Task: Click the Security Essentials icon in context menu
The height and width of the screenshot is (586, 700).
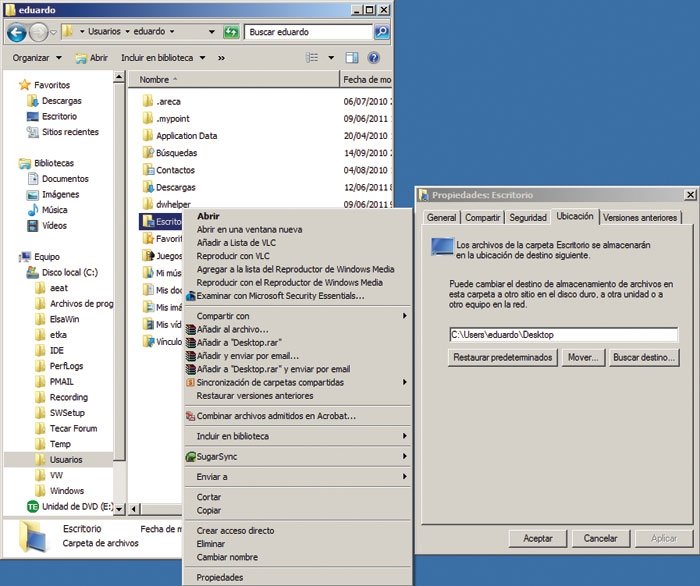Action: [x=191, y=296]
